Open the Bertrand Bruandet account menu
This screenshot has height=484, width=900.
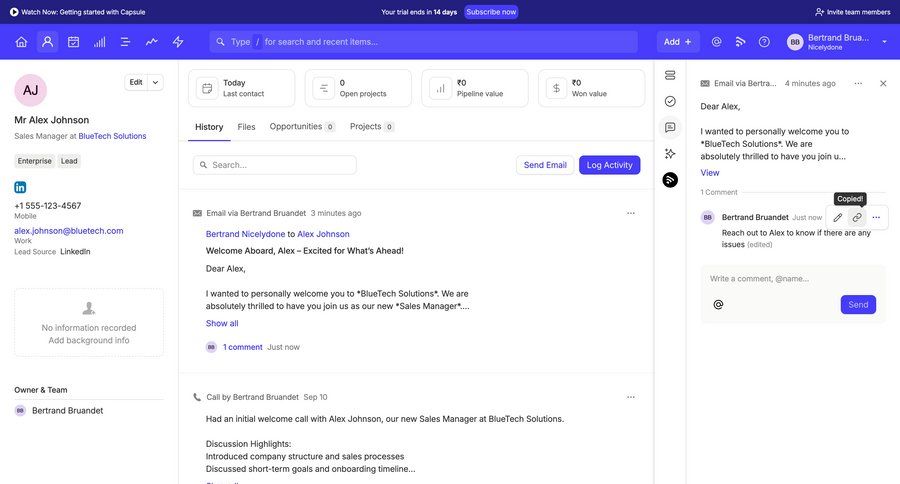pyautogui.click(x=837, y=42)
